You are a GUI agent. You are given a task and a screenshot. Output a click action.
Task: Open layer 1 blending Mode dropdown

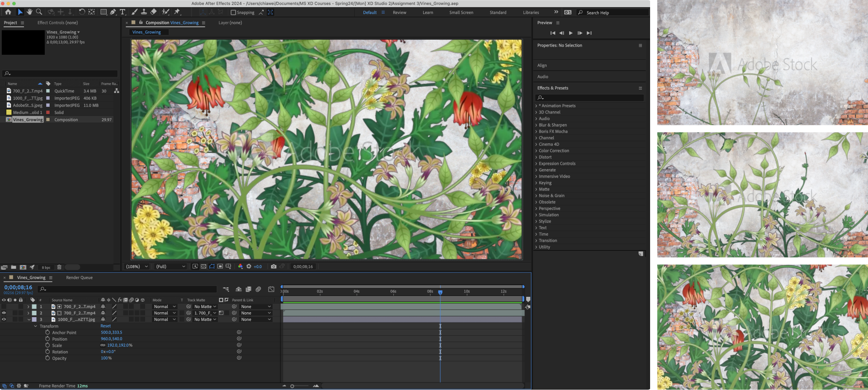[x=165, y=307]
